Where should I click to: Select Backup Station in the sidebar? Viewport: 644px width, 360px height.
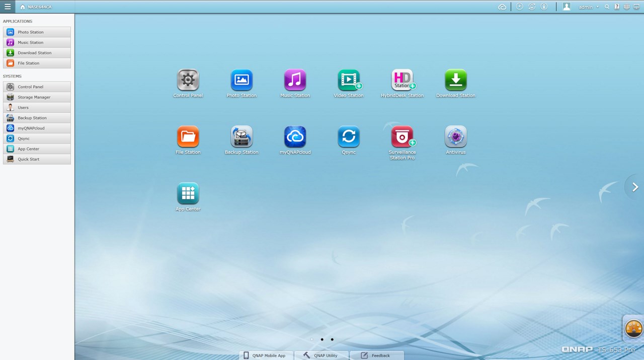[37, 118]
